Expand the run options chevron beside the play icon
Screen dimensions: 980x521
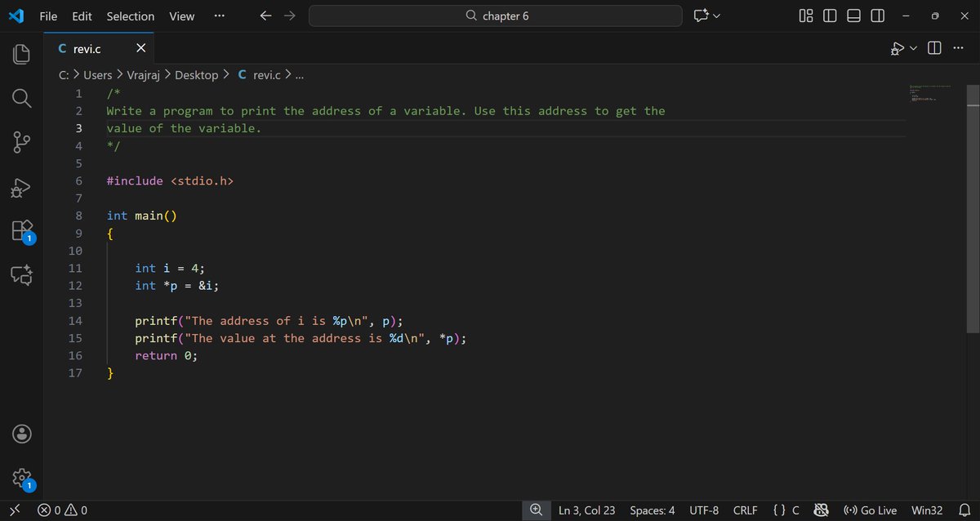pos(914,48)
